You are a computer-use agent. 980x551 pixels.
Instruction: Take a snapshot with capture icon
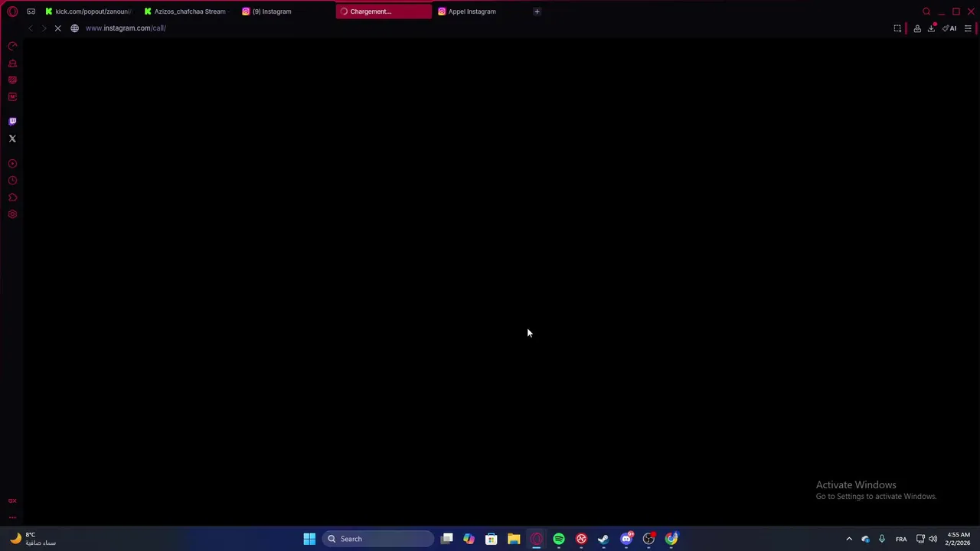pos(897,28)
